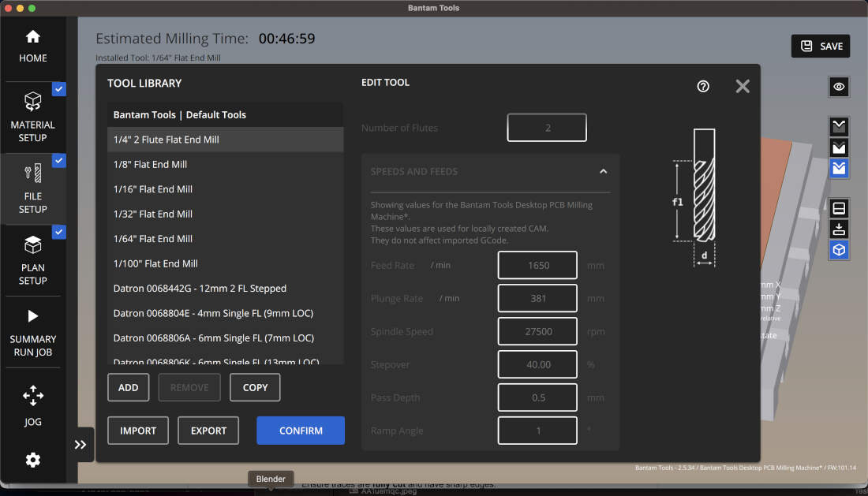868x496 pixels.
Task: Select the 3D cube view icon
Action: click(x=839, y=250)
